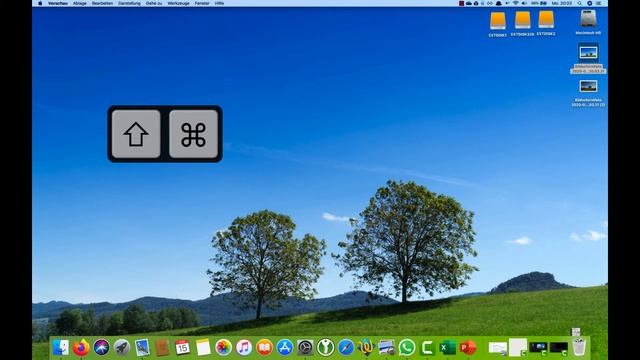Click the Siri icon in the menu bar
Viewport: 640px width, 360px height.
pos(589,3)
